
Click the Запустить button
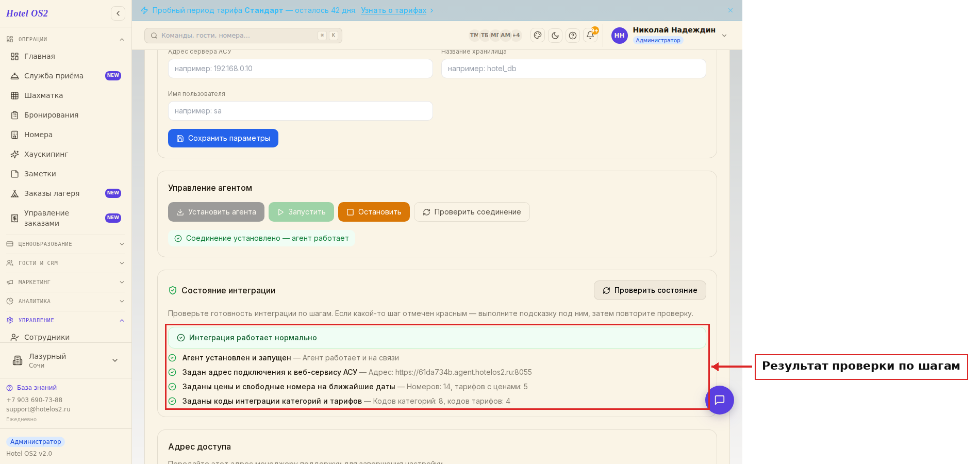click(x=301, y=212)
